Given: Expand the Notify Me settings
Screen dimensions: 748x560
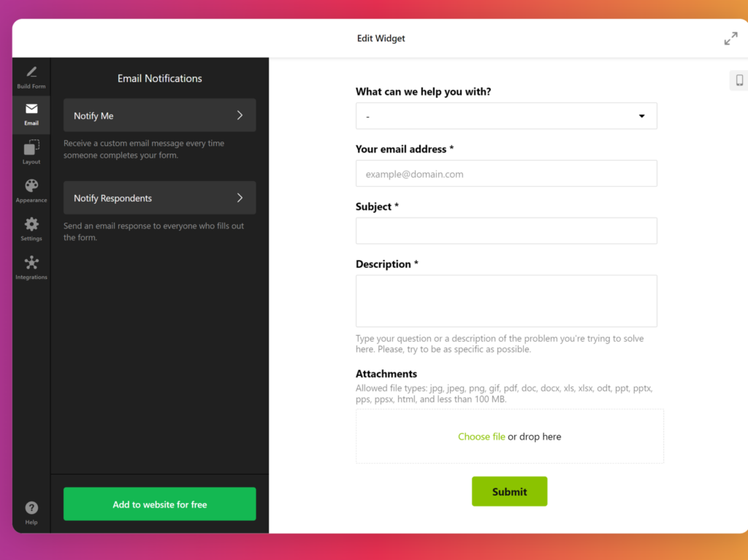Looking at the screenshot, I should coord(159,115).
